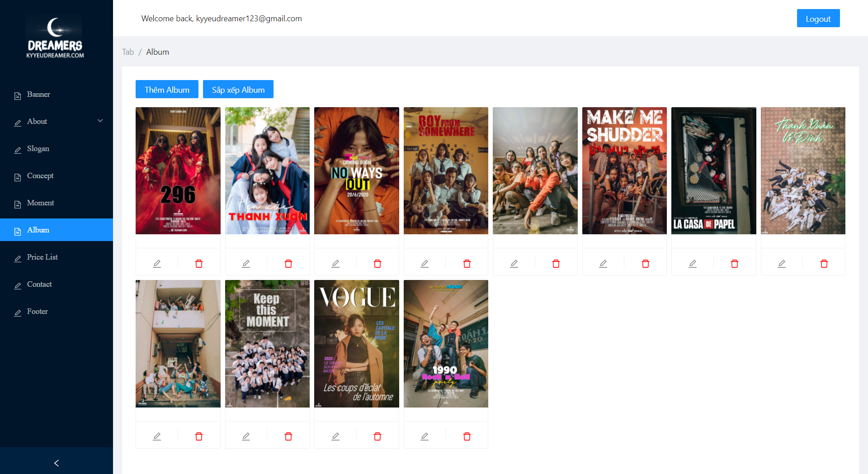Edit the '296' album
868x474 pixels.
point(157,263)
